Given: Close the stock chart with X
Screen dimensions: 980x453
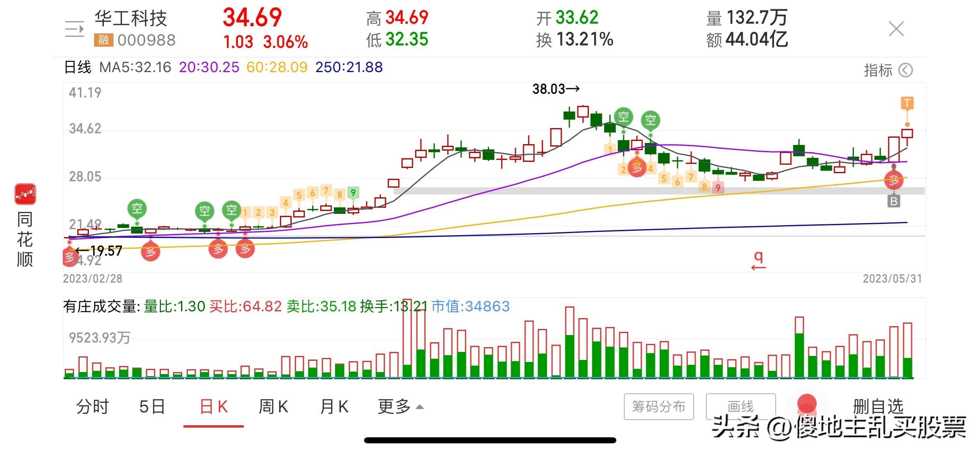Looking at the screenshot, I should point(896,29).
